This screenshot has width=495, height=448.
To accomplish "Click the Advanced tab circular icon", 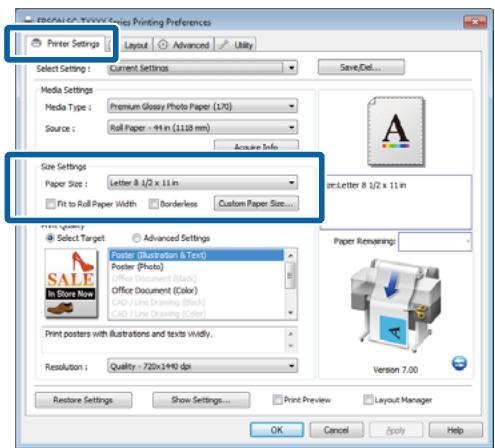I will click(163, 44).
